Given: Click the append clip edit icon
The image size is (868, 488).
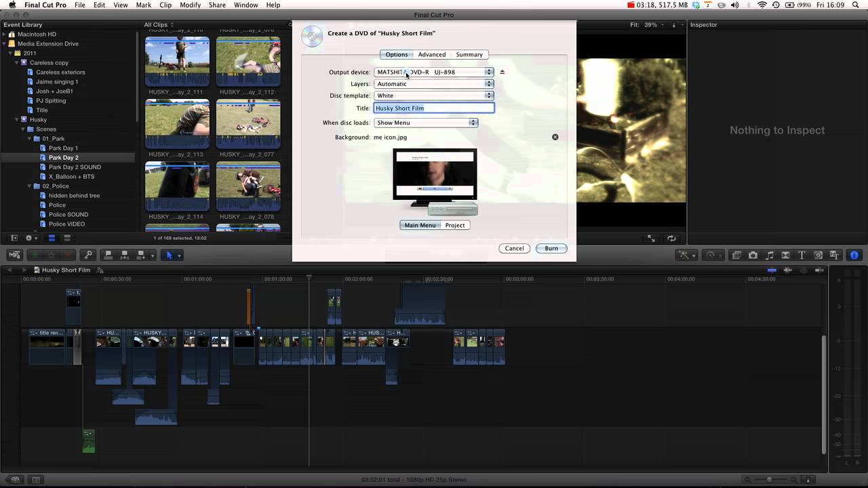Looking at the screenshot, I should [141, 255].
